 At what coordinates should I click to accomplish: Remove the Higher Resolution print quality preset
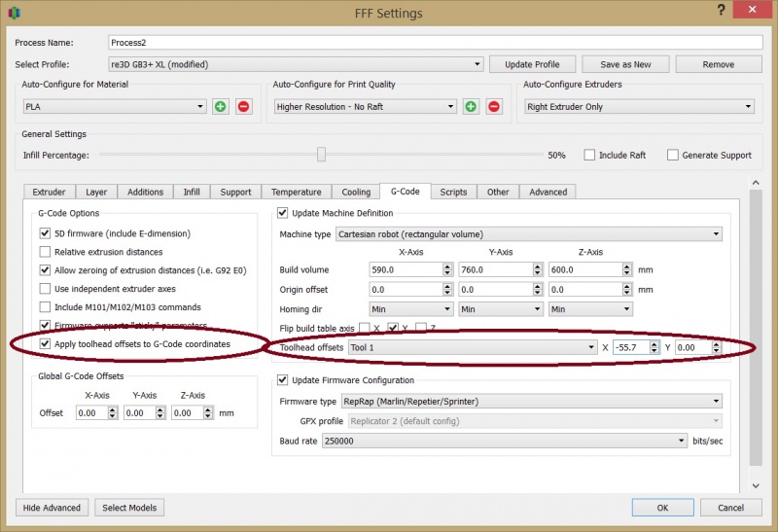coord(493,106)
